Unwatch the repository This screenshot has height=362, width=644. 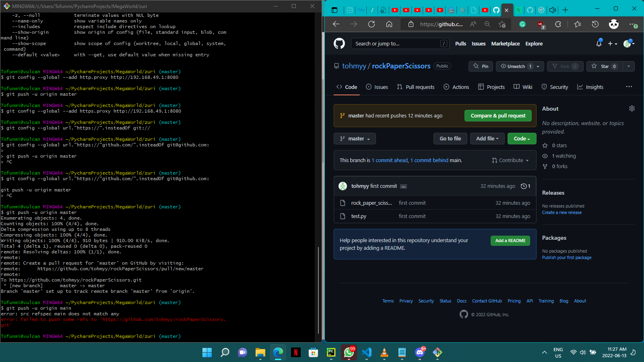tap(517, 66)
